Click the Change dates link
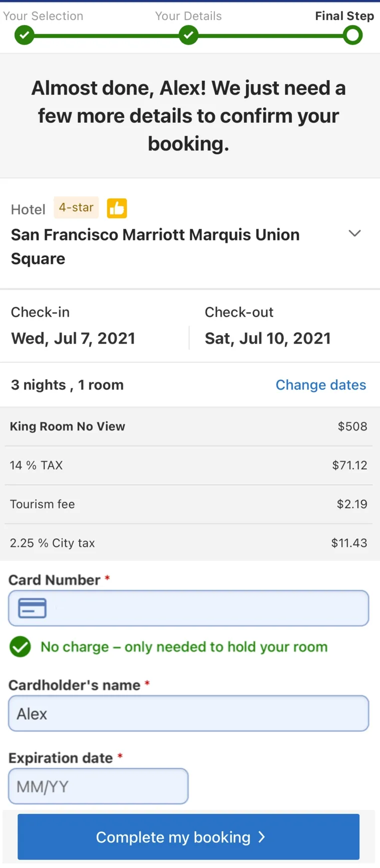 click(x=321, y=385)
